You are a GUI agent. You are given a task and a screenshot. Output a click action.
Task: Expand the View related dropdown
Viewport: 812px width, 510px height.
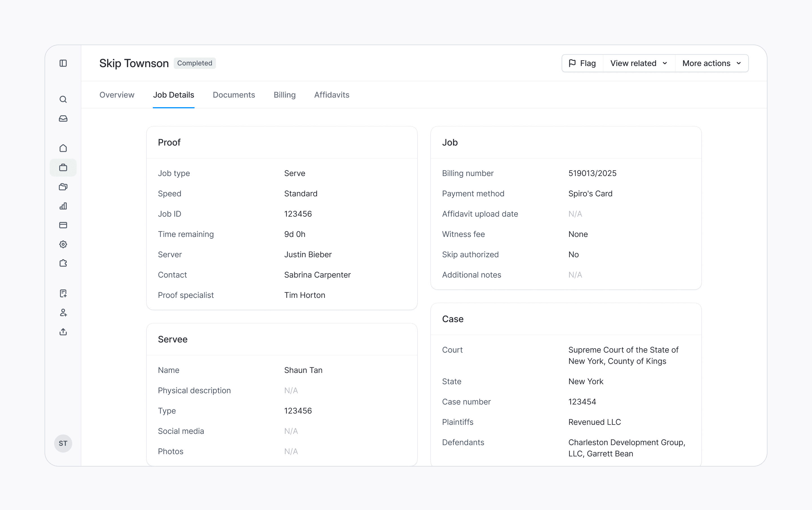(638, 63)
